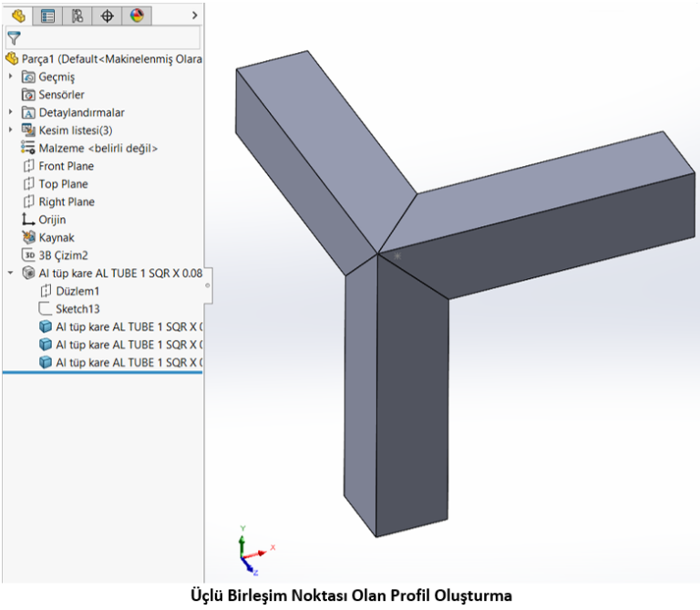Select the Right Plane in tree

click(x=66, y=202)
